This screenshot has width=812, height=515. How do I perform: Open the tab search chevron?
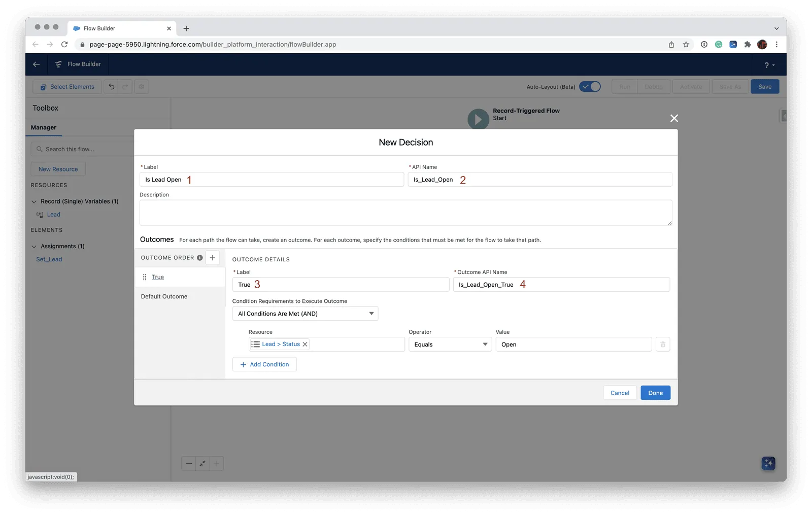tap(776, 28)
